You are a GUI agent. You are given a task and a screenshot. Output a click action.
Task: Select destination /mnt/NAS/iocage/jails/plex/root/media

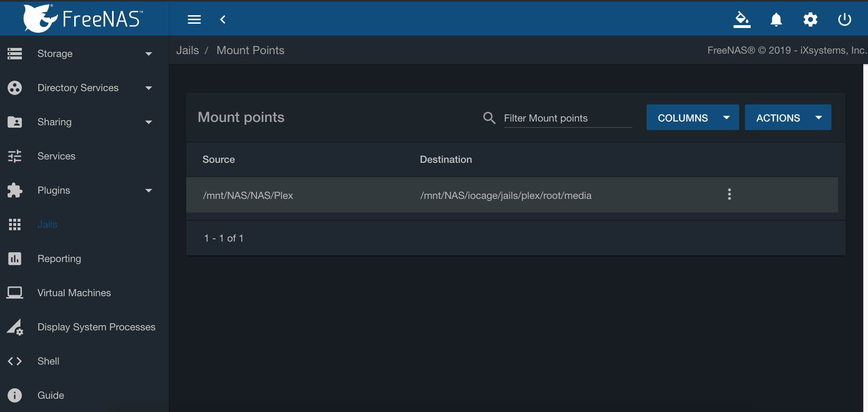tap(506, 196)
